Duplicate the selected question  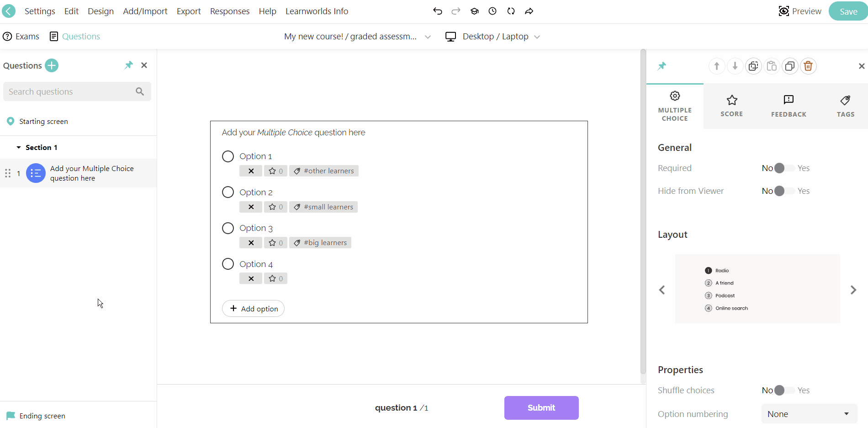tap(790, 66)
